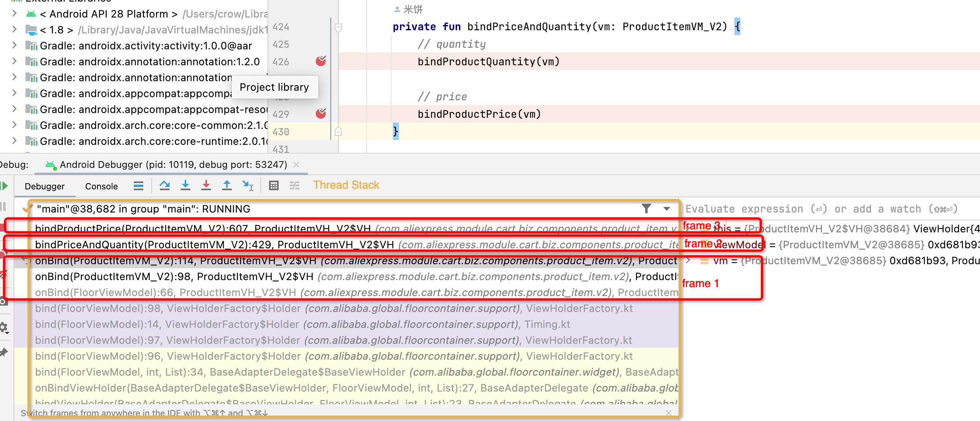Click the fold end marker at line 430
This screenshot has width=980, height=421.
pyautogui.click(x=338, y=131)
